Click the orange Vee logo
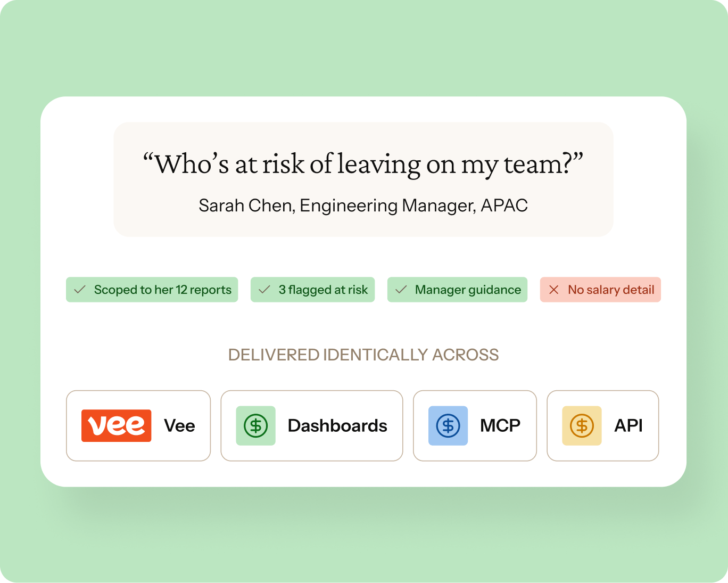 point(116,425)
